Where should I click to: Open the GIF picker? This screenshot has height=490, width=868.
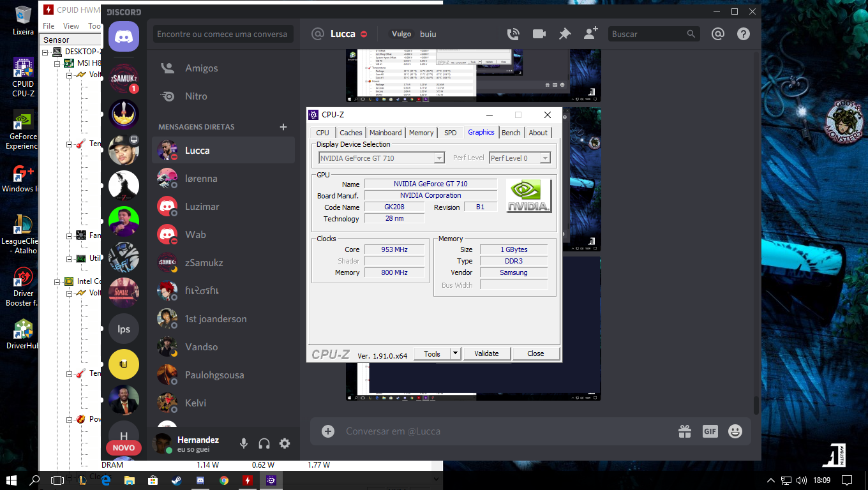(x=710, y=431)
